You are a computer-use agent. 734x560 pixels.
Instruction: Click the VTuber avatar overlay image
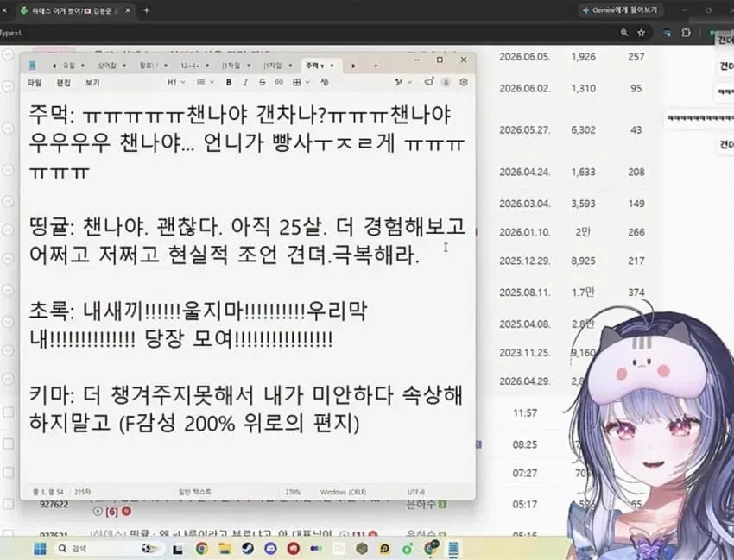[651, 431]
